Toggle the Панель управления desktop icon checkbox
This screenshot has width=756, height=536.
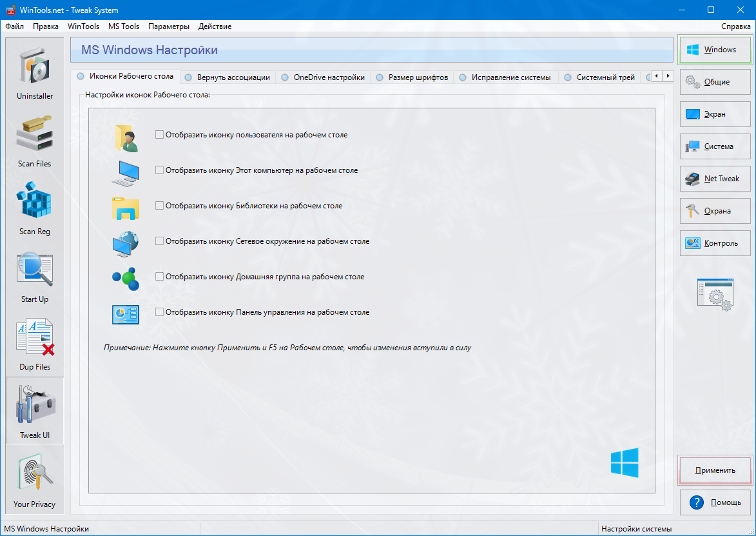159,312
